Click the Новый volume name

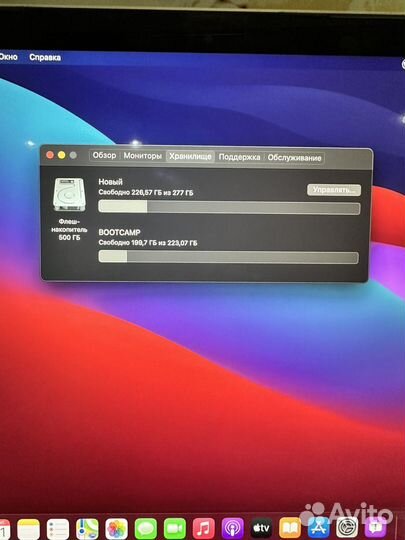(111, 181)
